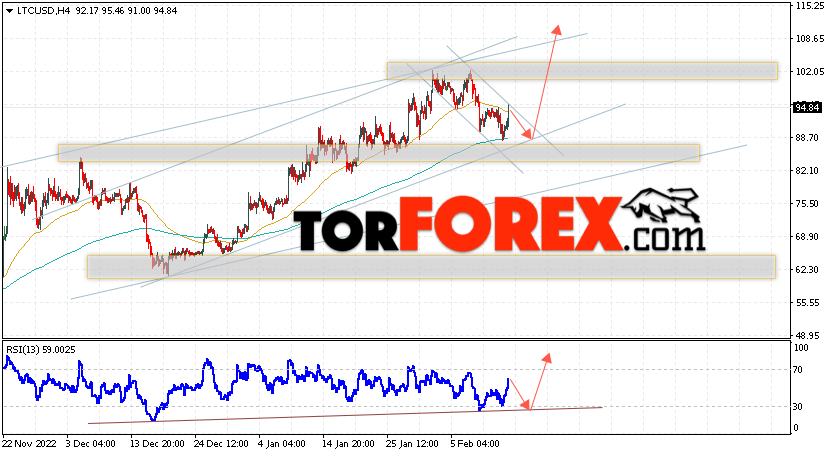
Task: Select the middle support zone rectangle near 85
Action: [378, 153]
